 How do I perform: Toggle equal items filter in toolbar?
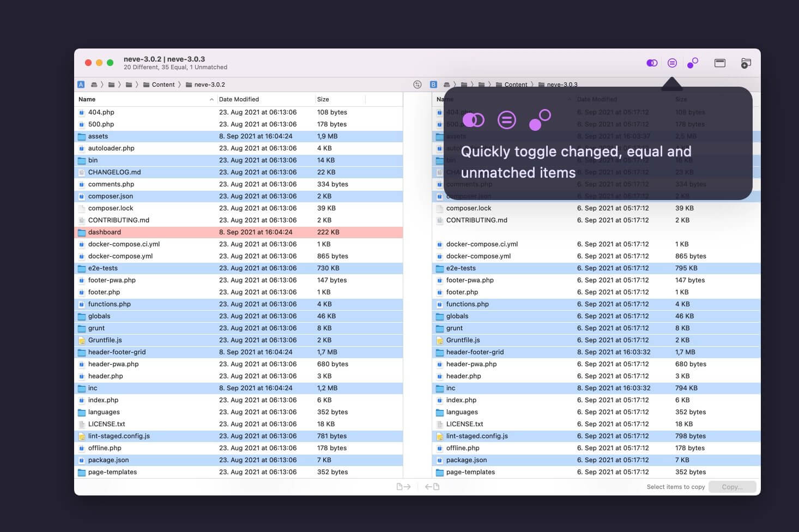tap(672, 63)
